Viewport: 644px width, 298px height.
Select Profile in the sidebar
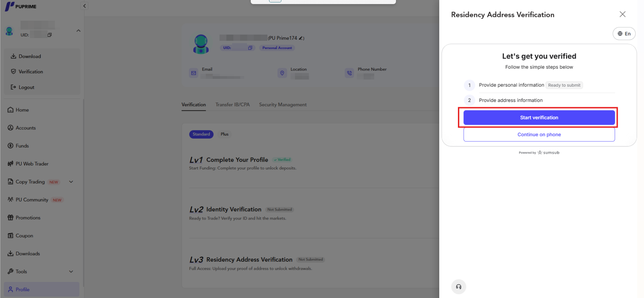pyautogui.click(x=42, y=290)
